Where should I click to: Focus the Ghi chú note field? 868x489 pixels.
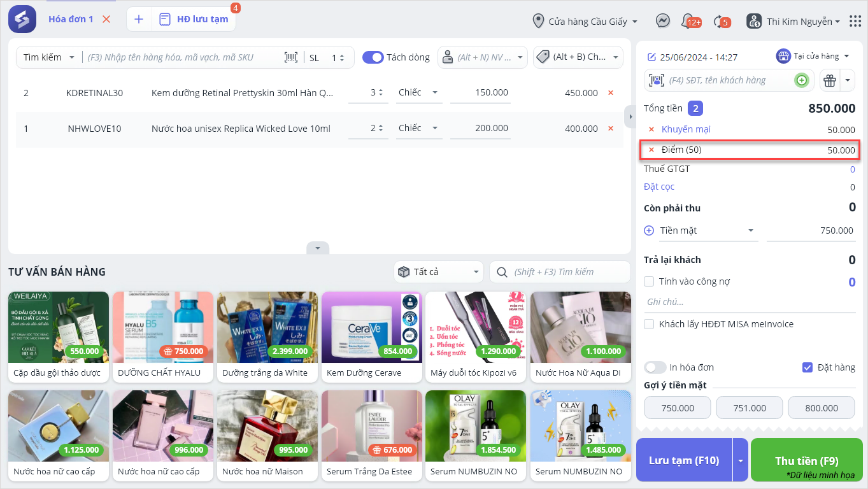750,302
